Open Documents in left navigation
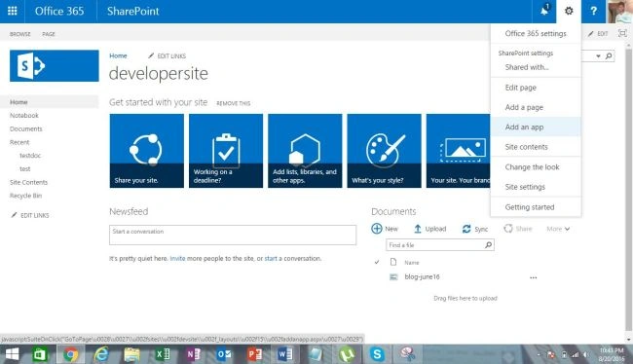Screen dimensions: 633x364 point(26,128)
